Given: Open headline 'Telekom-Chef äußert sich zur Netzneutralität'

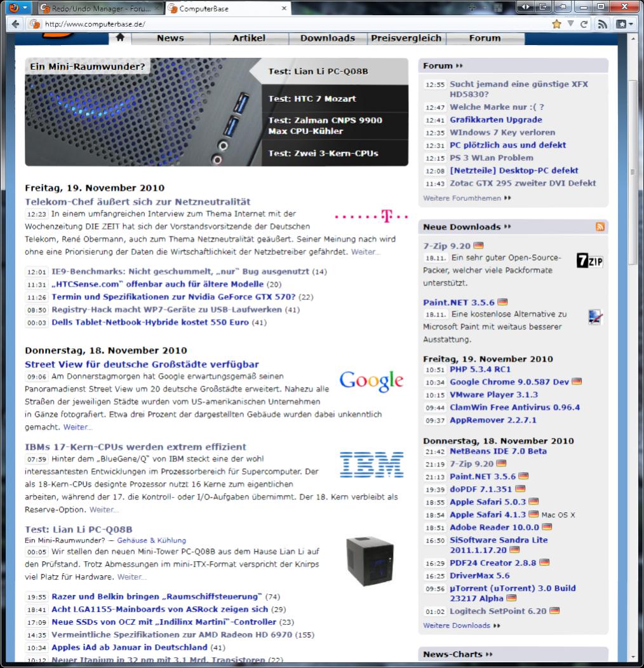Looking at the screenshot, I should click(137, 201).
